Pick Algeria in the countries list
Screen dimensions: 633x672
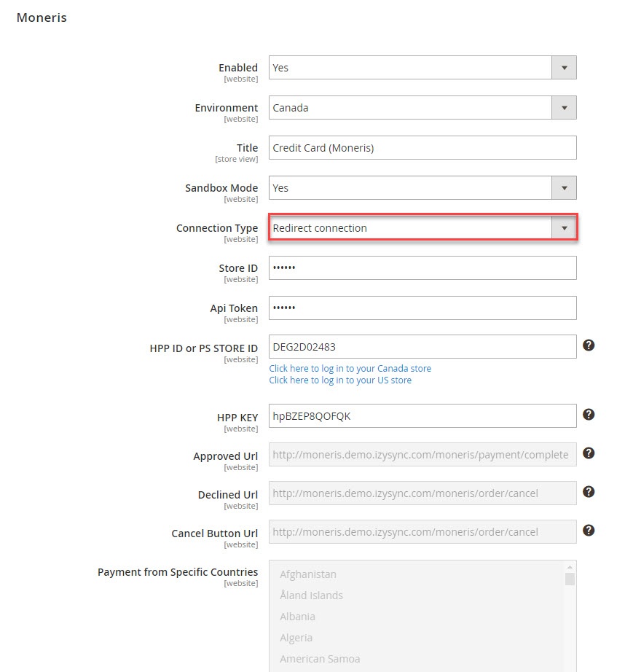[x=296, y=638]
